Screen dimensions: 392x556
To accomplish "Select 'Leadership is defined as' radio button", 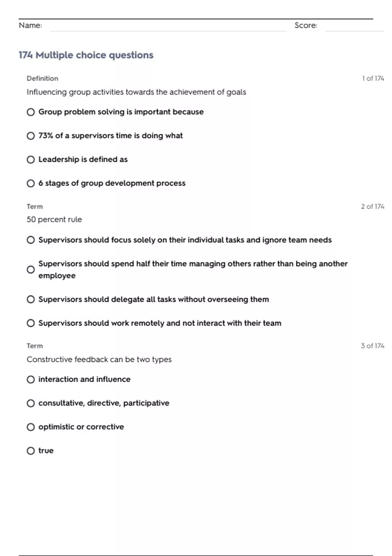I will click(x=31, y=160).
